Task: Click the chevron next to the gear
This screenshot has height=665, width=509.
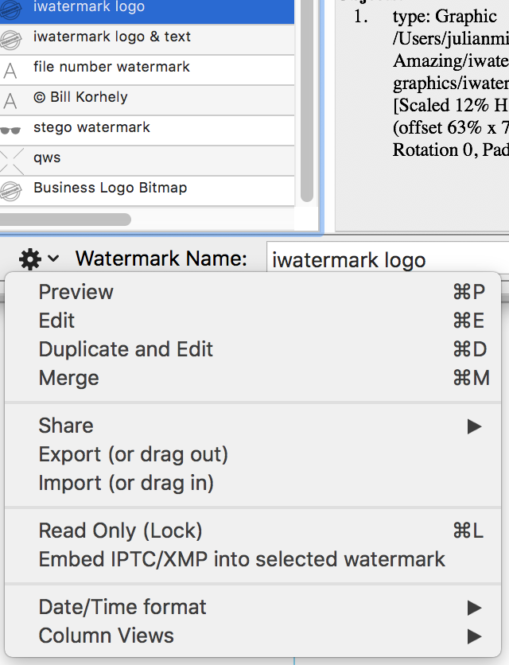Action: tap(53, 258)
